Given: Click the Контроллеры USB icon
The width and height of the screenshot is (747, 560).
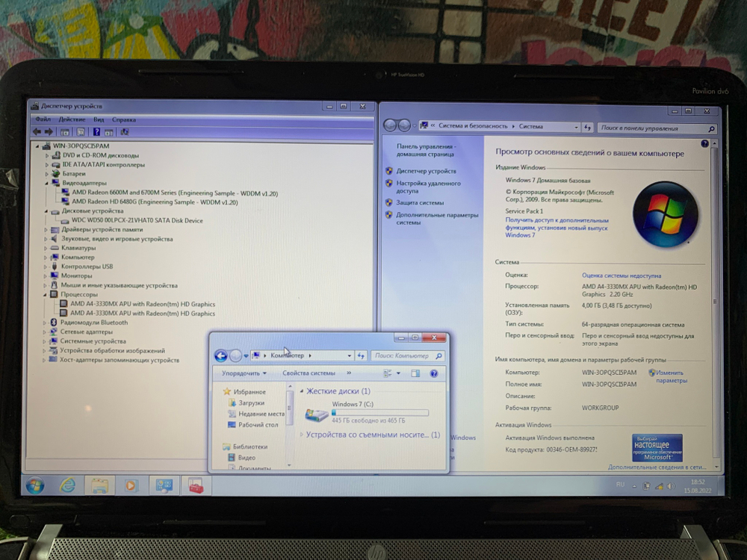Looking at the screenshot, I should click(55, 267).
